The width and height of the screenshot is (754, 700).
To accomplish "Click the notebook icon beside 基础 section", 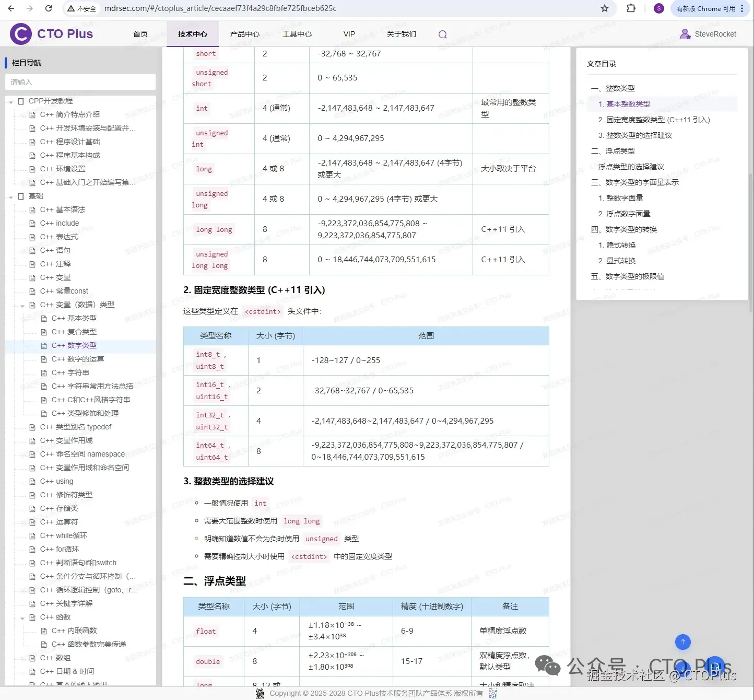I will [20, 196].
